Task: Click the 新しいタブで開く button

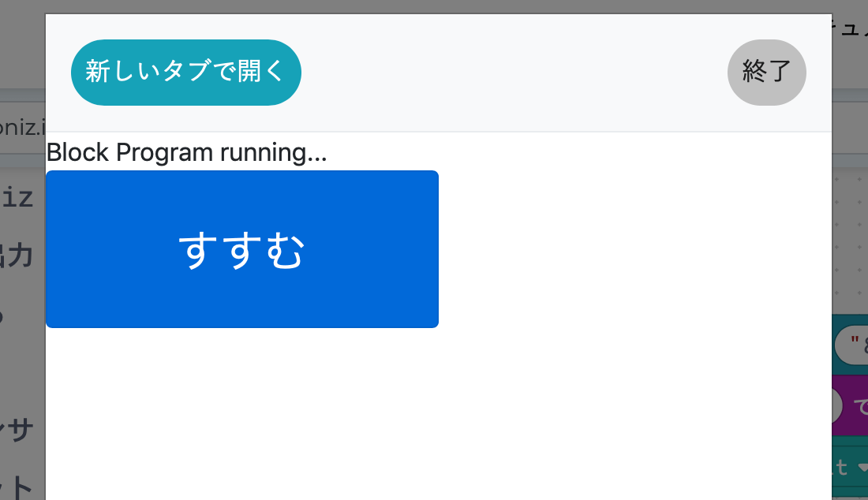Action: pyautogui.click(x=185, y=72)
